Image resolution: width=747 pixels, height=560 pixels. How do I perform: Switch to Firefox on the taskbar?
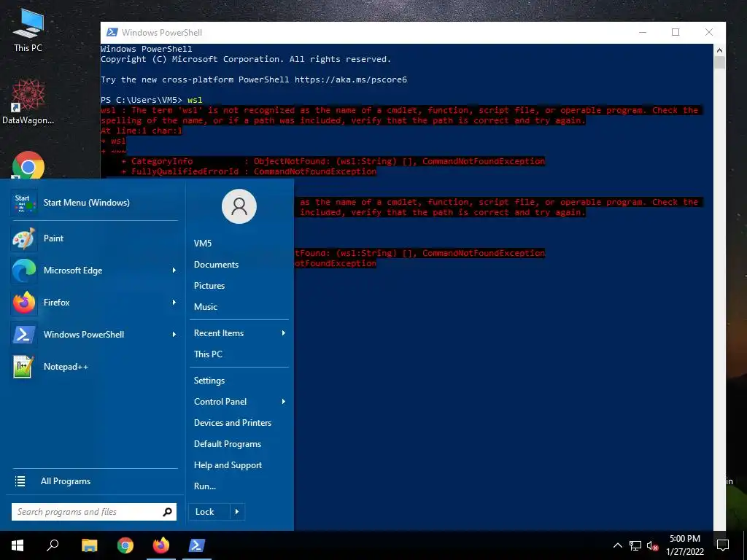pos(161,545)
